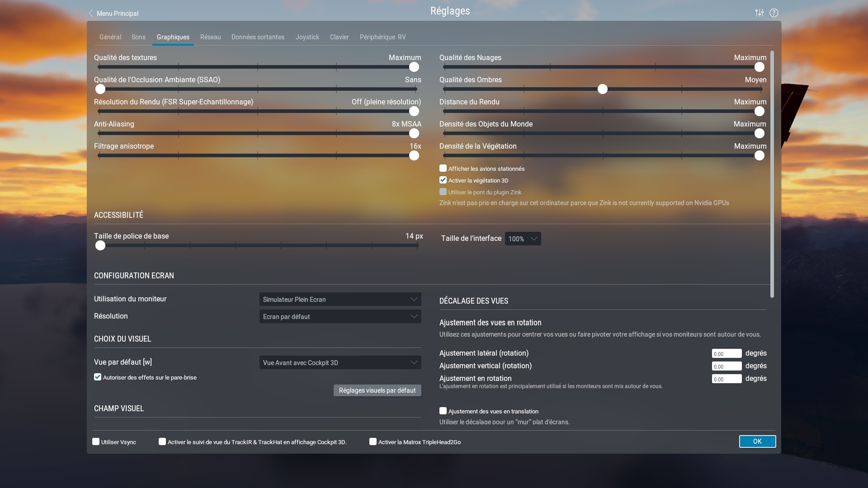Enable Afficher les avions stationnés checkbox

[443, 169]
